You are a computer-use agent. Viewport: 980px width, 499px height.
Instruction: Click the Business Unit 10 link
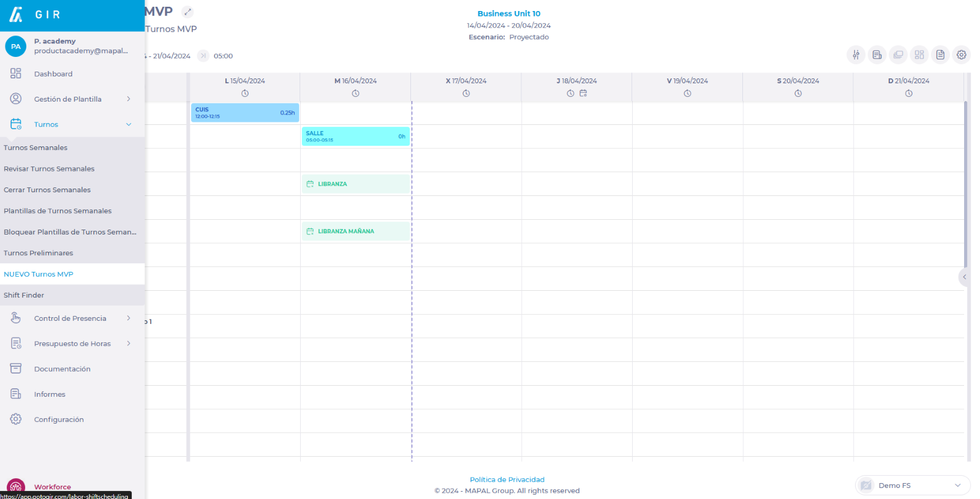click(x=508, y=13)
